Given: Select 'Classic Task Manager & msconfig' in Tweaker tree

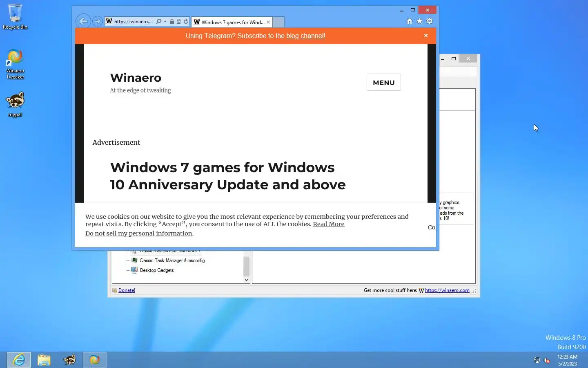Looking at the screenshot, I should tap(172, 260).
